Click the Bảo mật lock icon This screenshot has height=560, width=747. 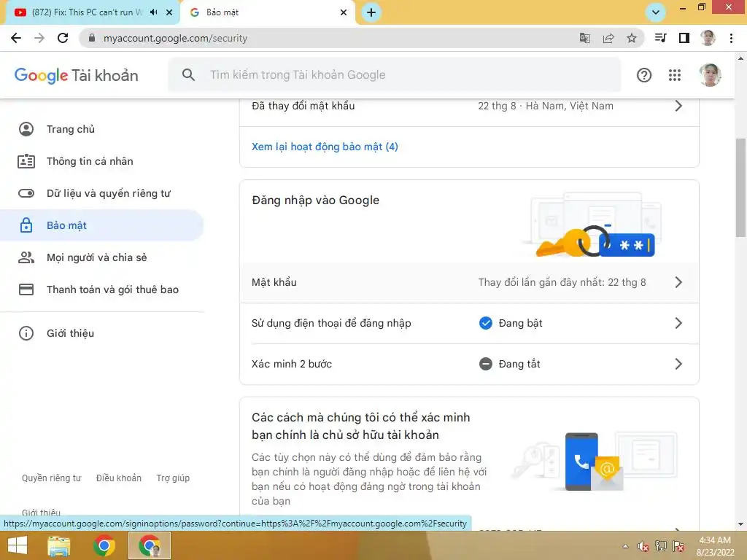(26, 225)
